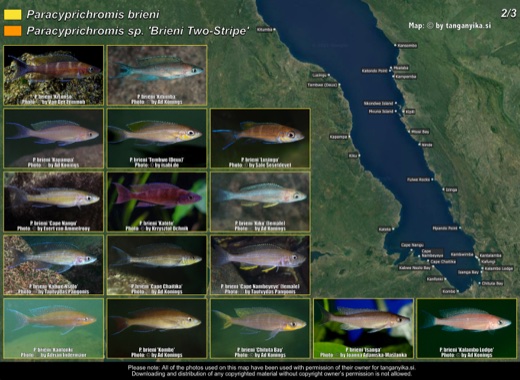520x380 pixels.
Task: Click the Kombe map label
Action: click(x=448, y=291)
